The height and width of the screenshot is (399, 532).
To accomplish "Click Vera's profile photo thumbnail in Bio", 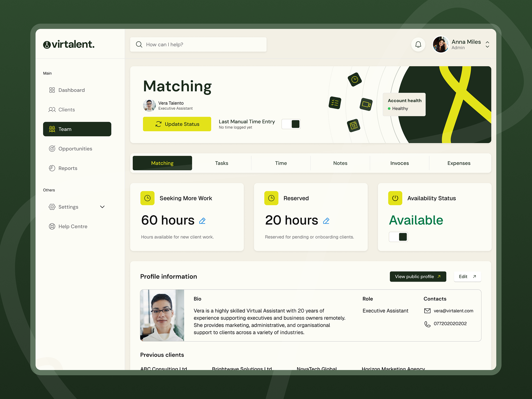I will pyautogui.click(x=162, y=315).
